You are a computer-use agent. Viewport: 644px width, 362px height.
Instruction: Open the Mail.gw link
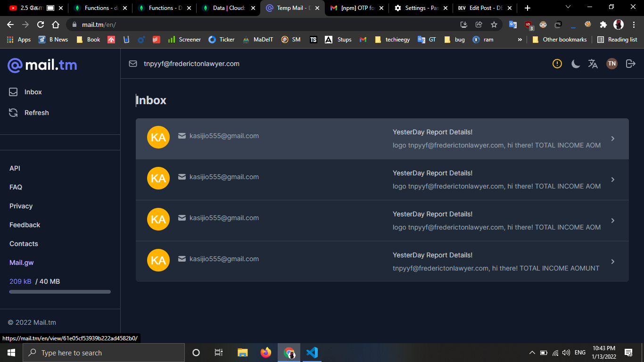[x=22, y=263]
